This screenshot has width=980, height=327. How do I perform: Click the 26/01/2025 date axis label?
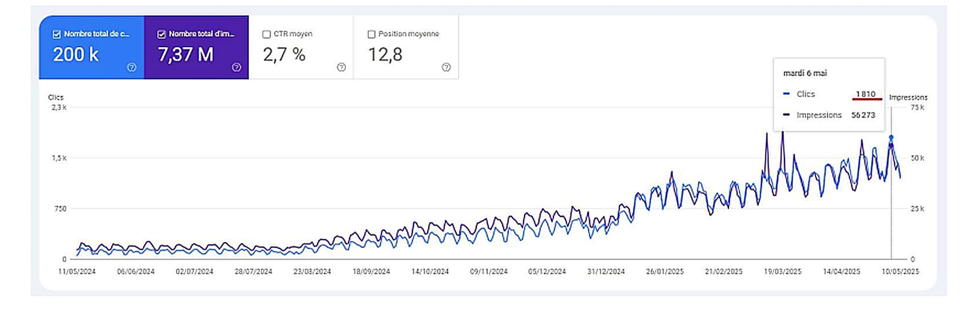665,271
